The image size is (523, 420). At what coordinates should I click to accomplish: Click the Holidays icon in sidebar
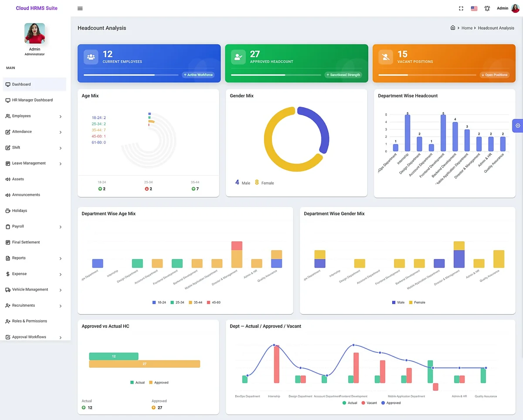pyautogui.click(x=8, y=211)
